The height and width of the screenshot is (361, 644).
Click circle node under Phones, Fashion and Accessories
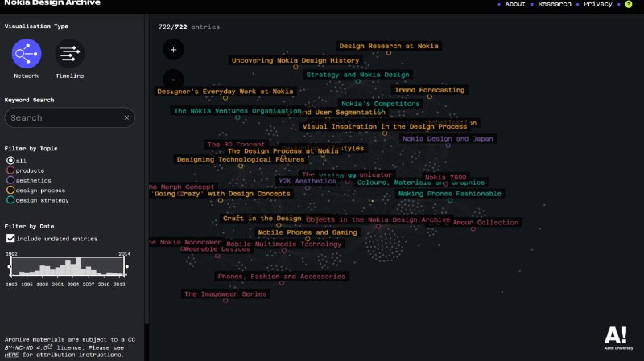click(281, 283)
